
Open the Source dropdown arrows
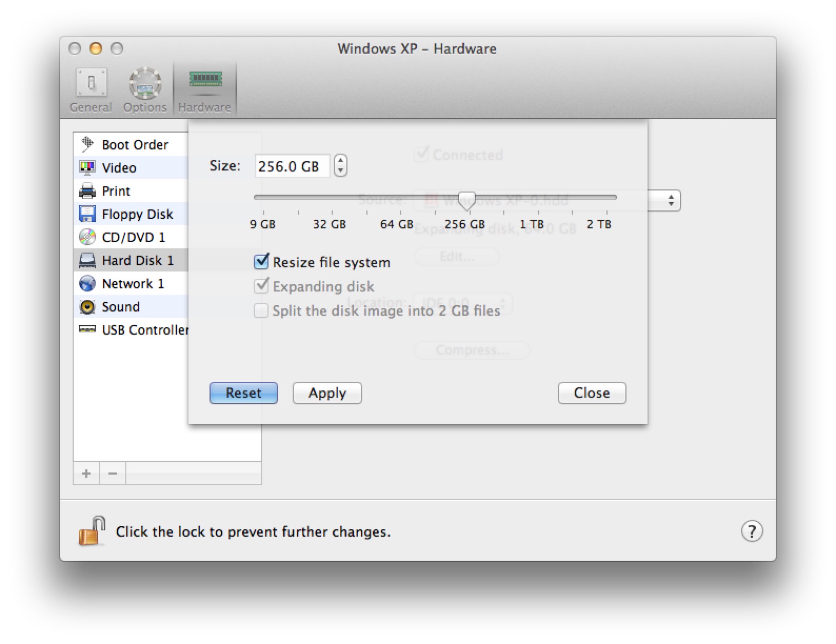click(671, 200)
